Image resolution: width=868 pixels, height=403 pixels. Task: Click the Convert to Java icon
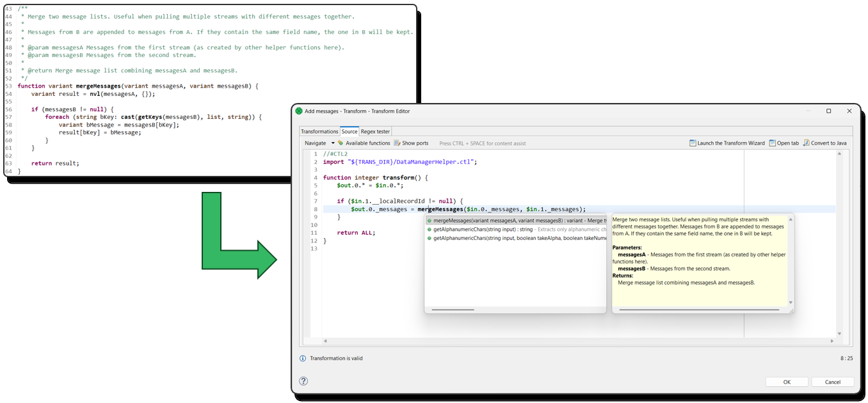coord(806,143)
